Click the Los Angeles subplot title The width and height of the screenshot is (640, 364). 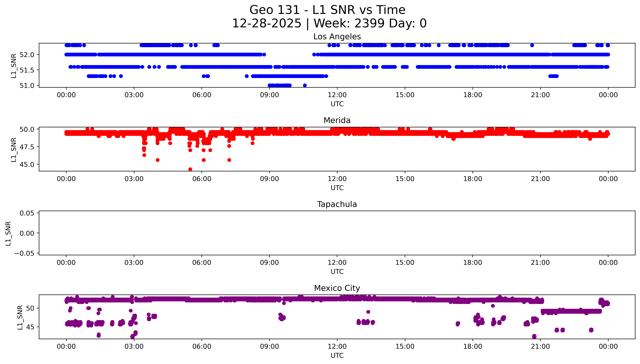click(337, 36)
